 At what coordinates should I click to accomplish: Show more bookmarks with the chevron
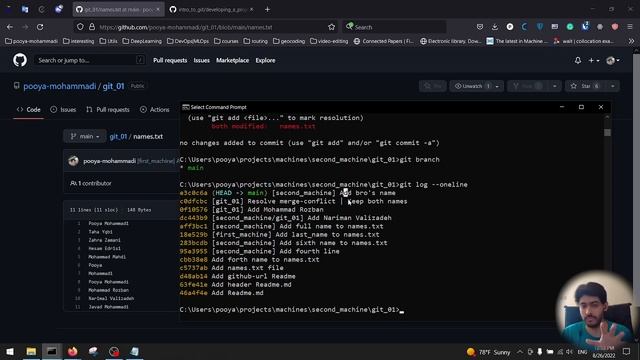tap(631, 41)
